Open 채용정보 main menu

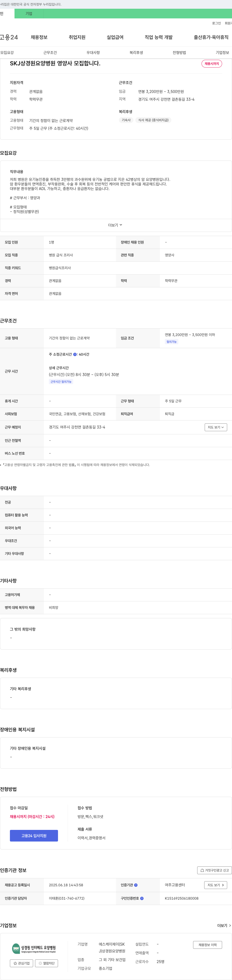click(39, 37)
